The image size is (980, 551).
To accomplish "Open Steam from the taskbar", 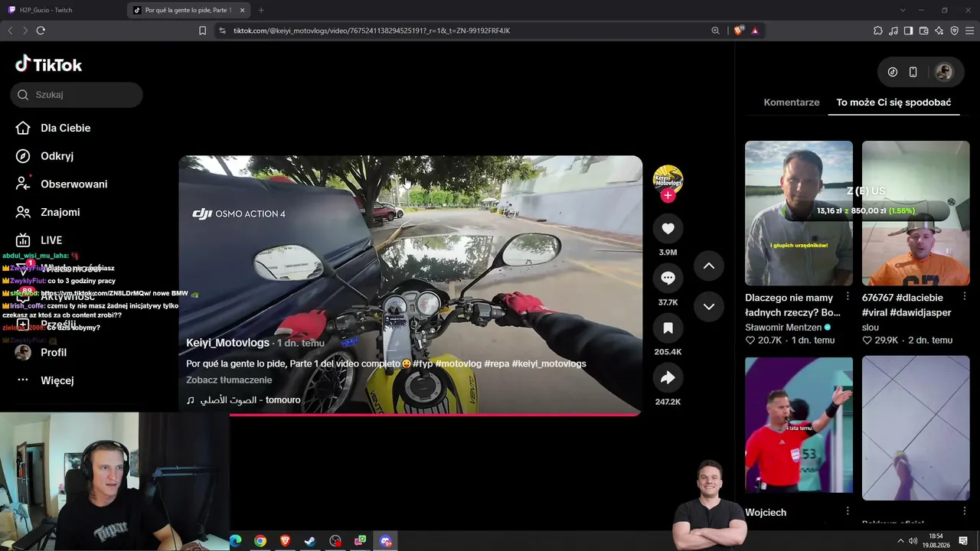I will (x=310, y=541).
